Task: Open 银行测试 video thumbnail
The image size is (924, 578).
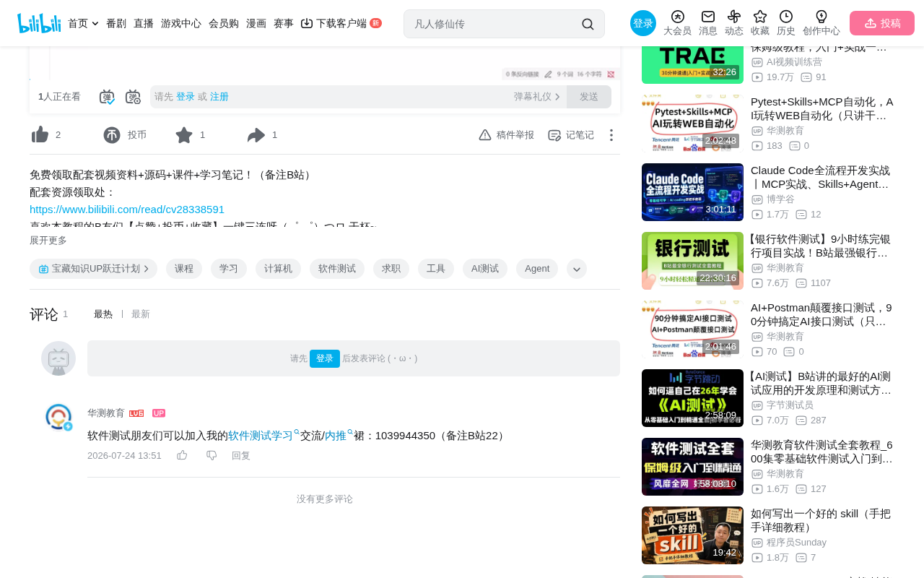Action: (692, 261)
